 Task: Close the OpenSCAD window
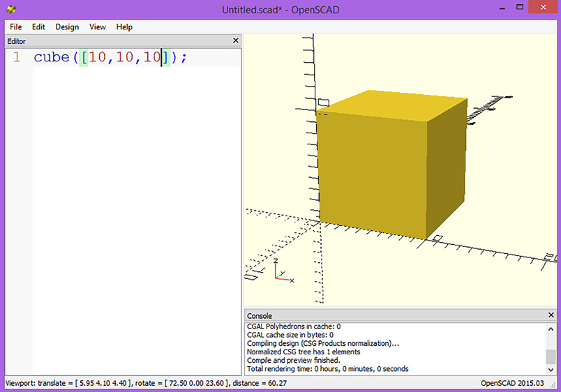(543, 7)
